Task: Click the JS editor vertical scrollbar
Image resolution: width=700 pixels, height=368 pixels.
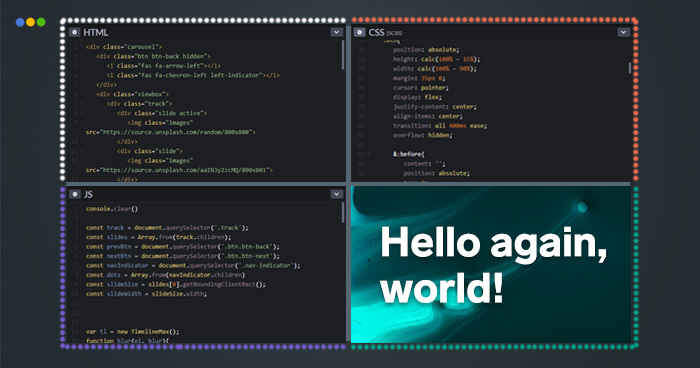Action: [343, 212]
